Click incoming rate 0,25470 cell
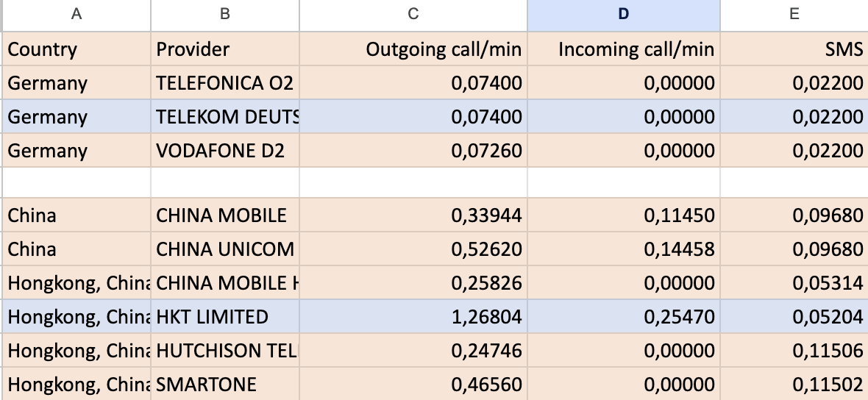The width and height of the screenshot is (868, 400). coord(623,316)
